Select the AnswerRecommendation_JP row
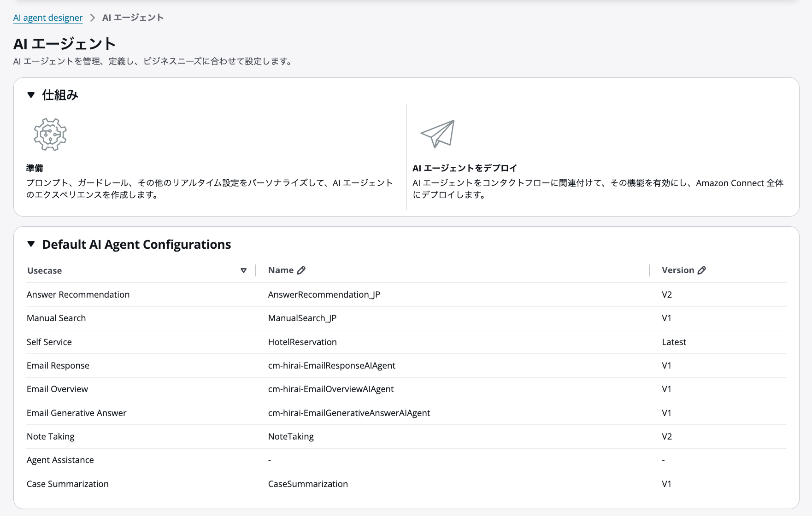The image size is (812, 516). click(x=324, y=294)
